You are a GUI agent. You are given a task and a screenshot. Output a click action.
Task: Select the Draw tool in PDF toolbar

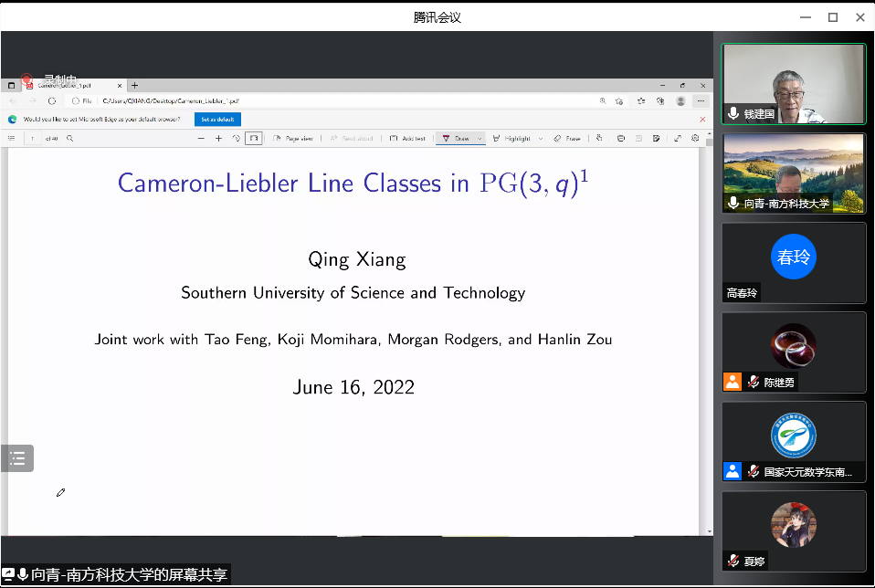tap(456, 139)
